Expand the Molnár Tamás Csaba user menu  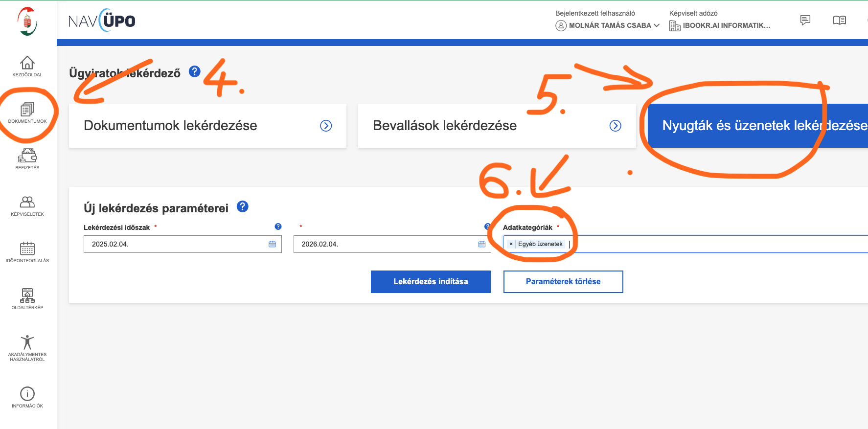(x=608, y=25)
